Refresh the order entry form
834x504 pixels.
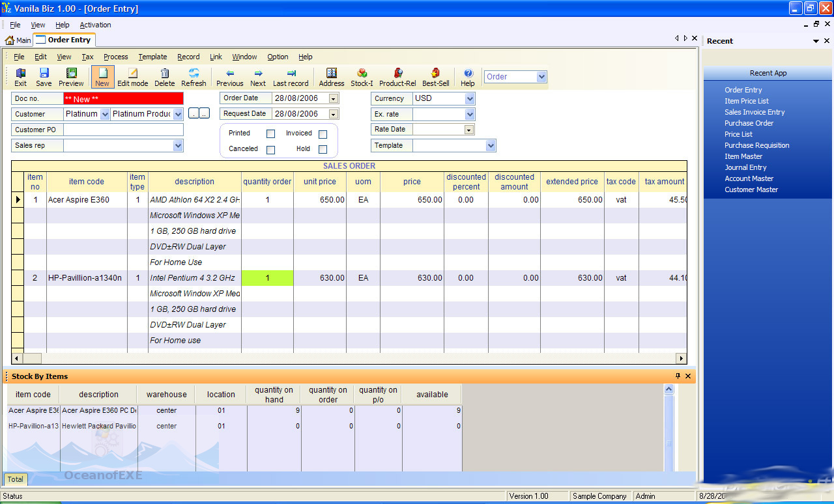pyautogui.click(x=194, y=77)
